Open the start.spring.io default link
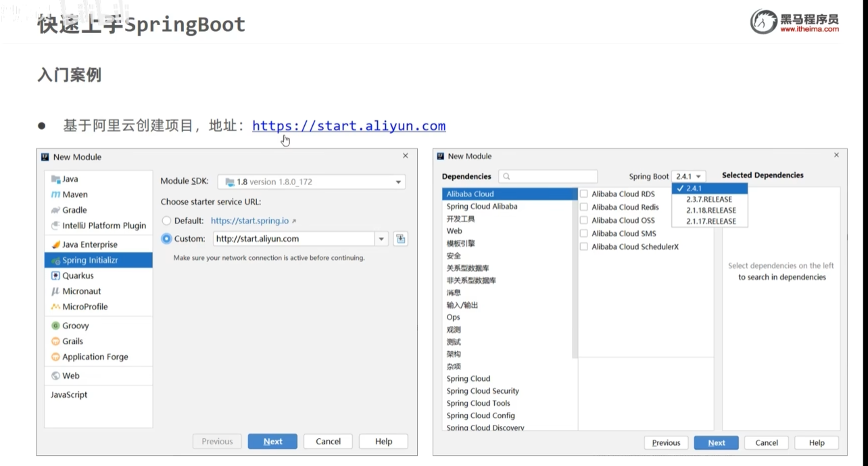Screen dimensions: 868x466 point(250,221)
